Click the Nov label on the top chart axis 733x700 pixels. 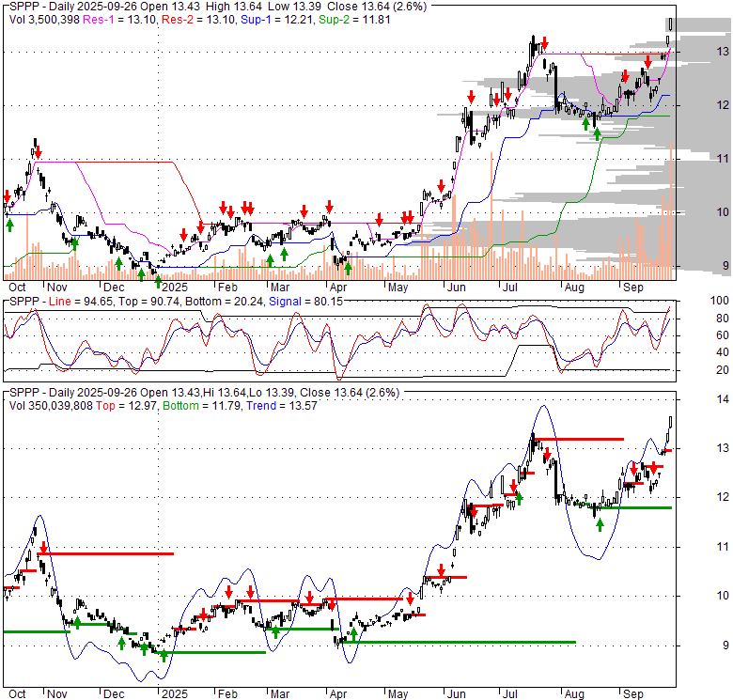pyautogui.click(x=57, y=288)
